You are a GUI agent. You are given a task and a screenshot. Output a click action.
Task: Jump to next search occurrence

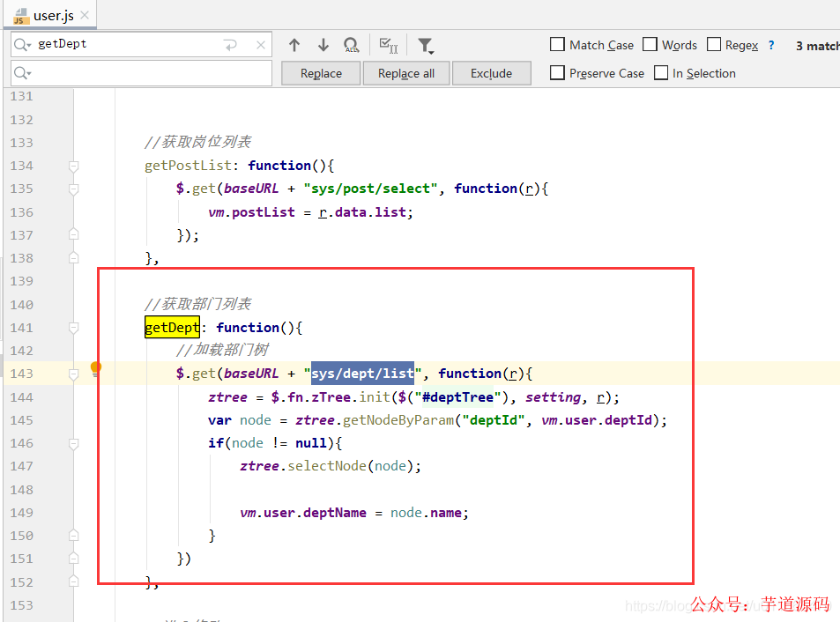tap(323, 45)
